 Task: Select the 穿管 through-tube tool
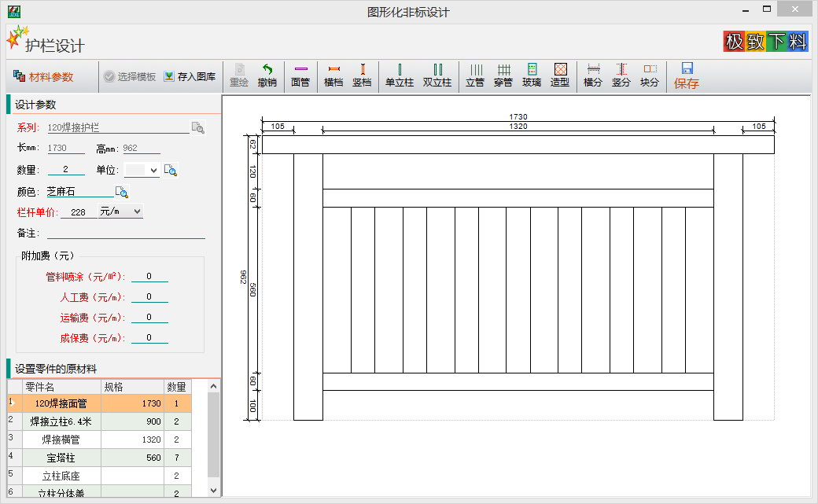pos(503,76)
